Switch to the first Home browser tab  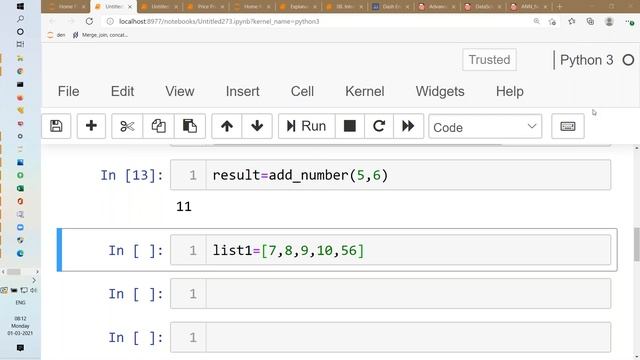tap(67, 7)
